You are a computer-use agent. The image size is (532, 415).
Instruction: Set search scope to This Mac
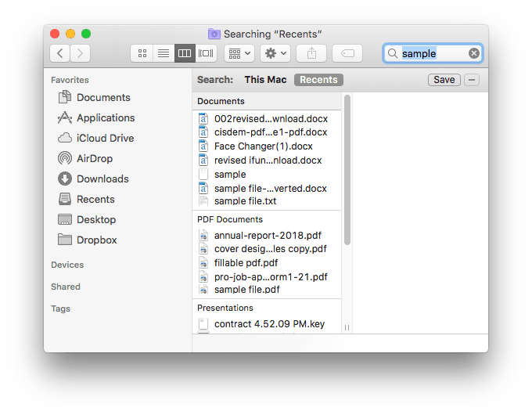pyautogui.click(x=265, y=80)
